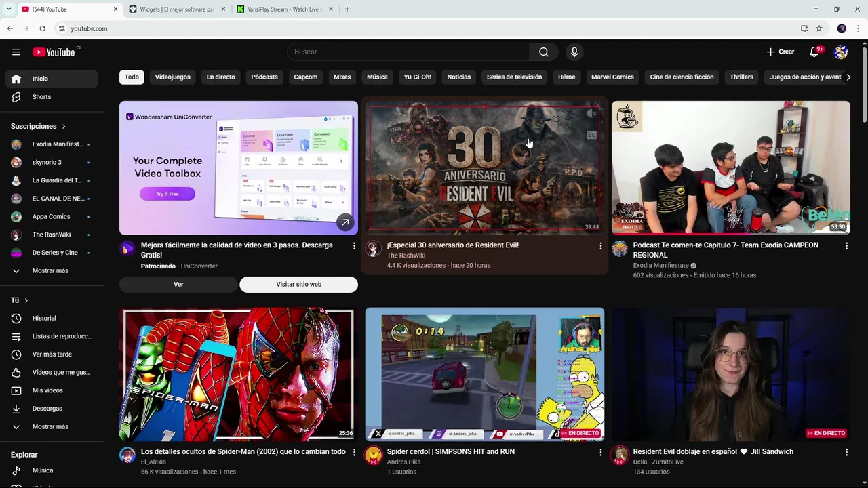Click the YouTube logo

click(x=54, y=52)
